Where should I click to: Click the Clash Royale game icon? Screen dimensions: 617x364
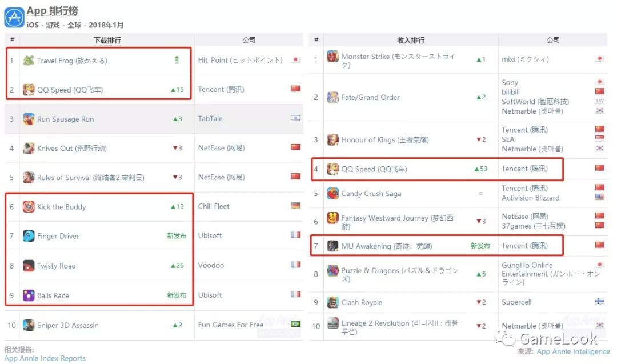[x=332, y=302]
